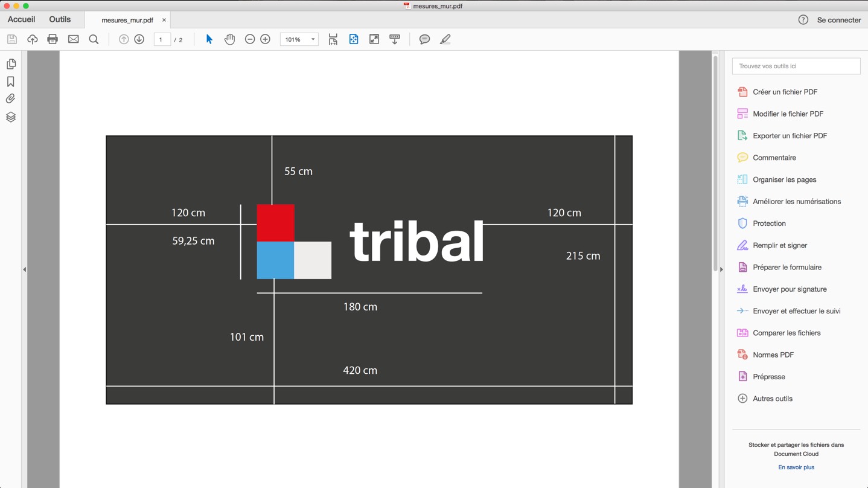The height and width of the screenshot is (488, 868).
Task: Select the mesures_mur.pdf tab
Action: click(127, 20)
